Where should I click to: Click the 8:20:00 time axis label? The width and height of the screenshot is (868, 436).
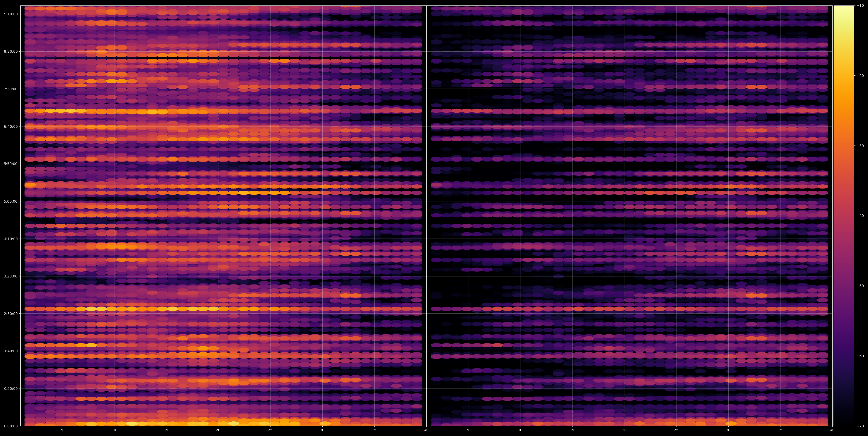[x=11, y=52]
